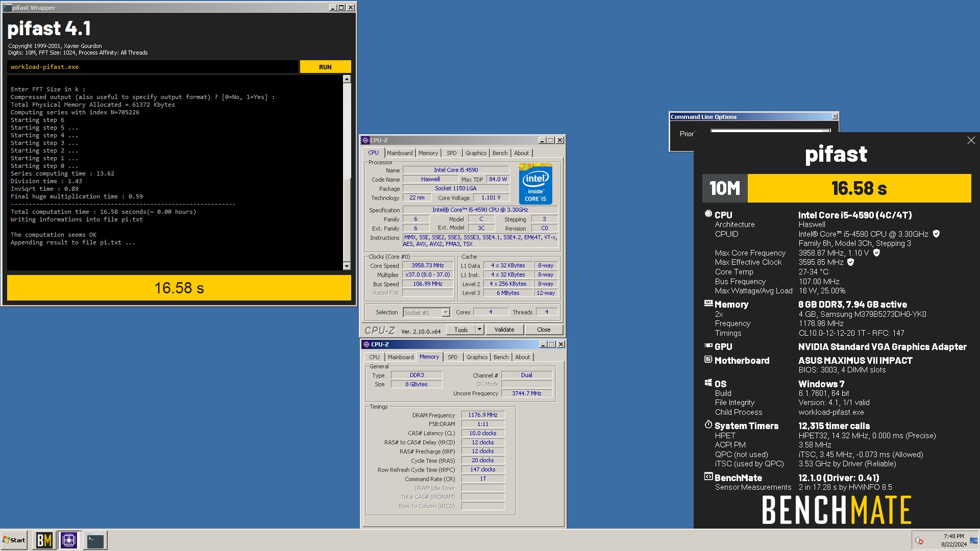Open the Socket #1 selection dropdown
Viewport: 980px width, 551px height.
[x=426, y=312]
